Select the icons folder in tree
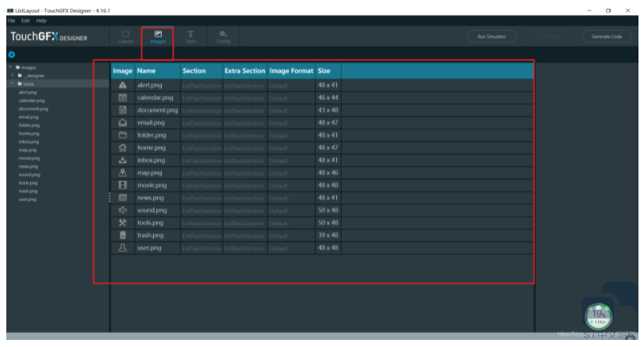 28,84
